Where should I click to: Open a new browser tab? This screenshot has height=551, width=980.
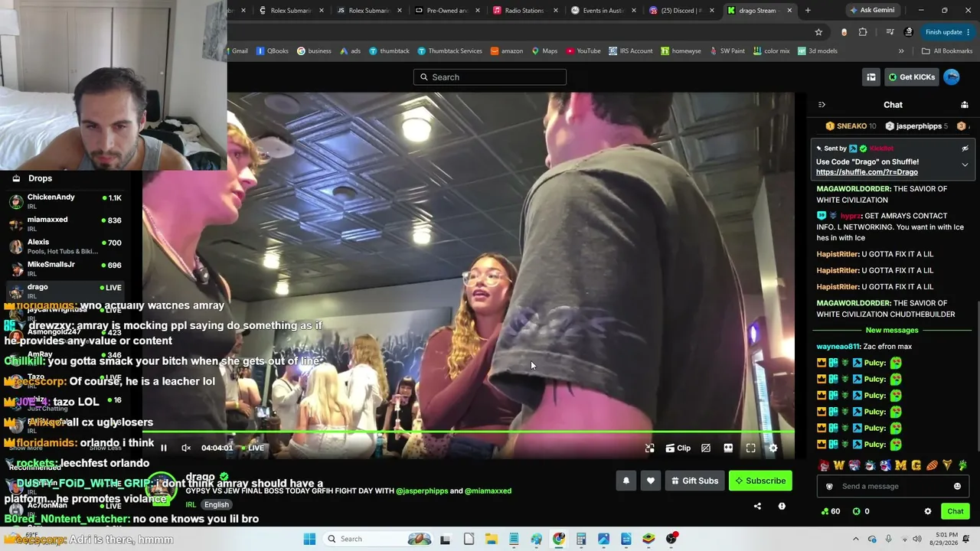click(808, 11)
